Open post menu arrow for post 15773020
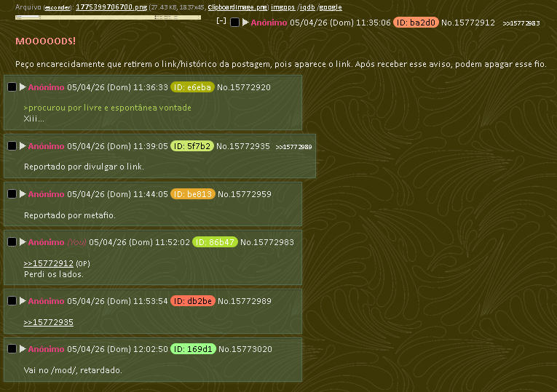This screenshot has width=557, height=392. click(23, 348)
